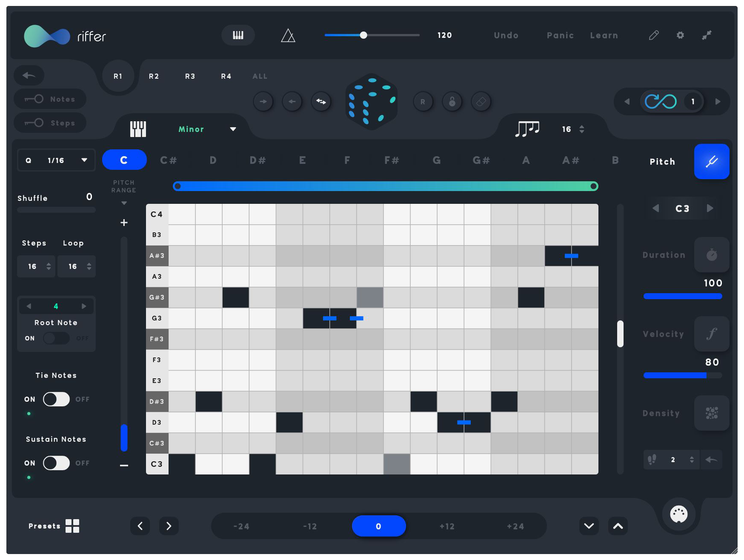Open the virtual keyboard in the top toolbar

click(238, 35)
